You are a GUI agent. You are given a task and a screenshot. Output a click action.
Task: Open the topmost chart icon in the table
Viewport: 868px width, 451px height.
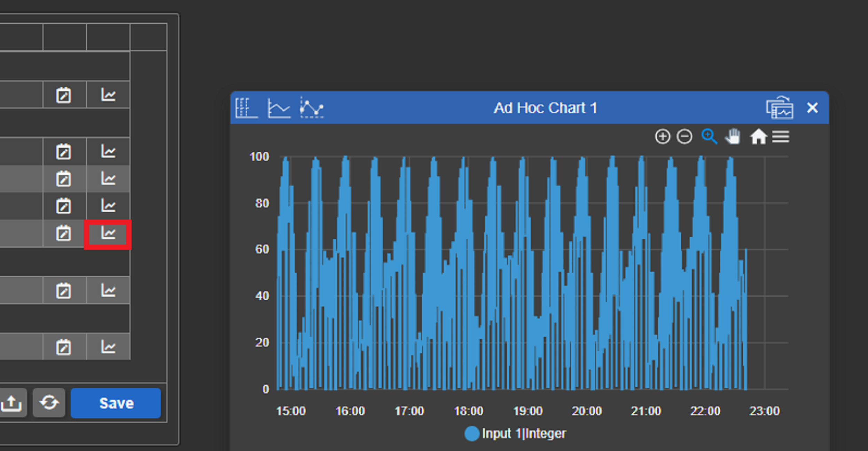tap(108, 95)
